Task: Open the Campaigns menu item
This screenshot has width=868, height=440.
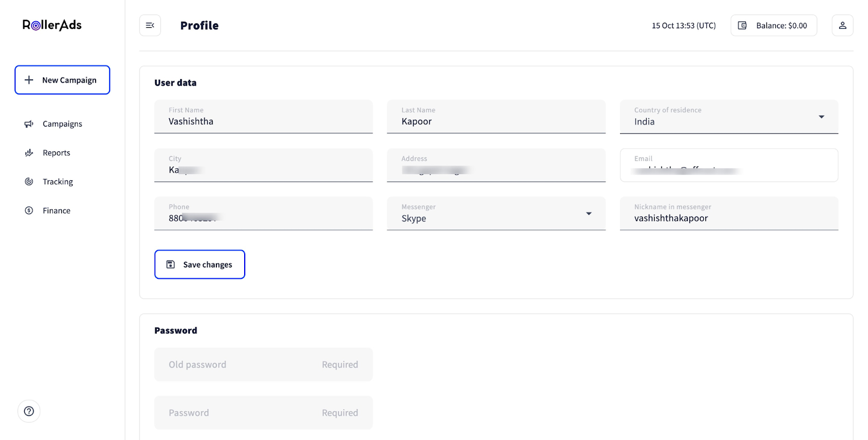Action: (62, 124)
